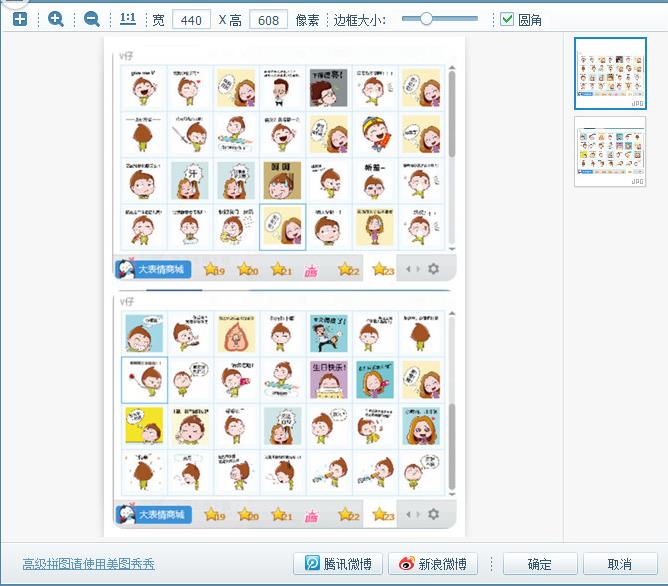Screen dimensions: 668x586
Task: Share to 腾讯微博
Action: coord(338,563)
